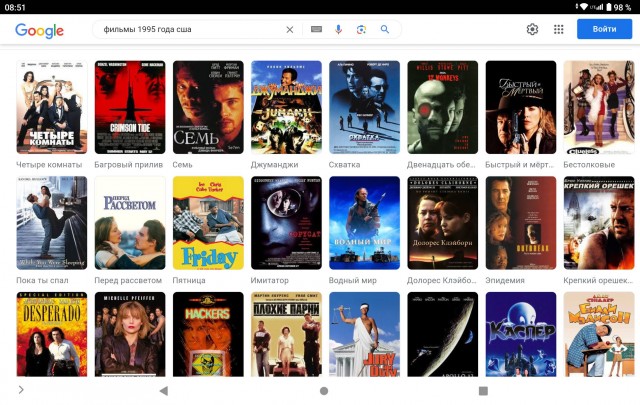Click the Эпидемия title caption
The width and height of the screenshot is (640, 405).
[505, 280]
